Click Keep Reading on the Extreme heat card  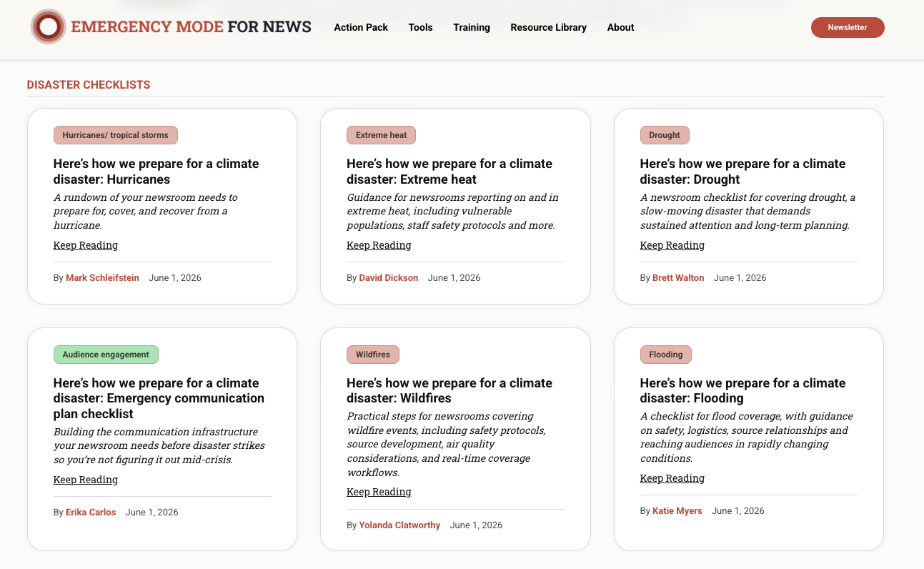(x=379, y=245)
